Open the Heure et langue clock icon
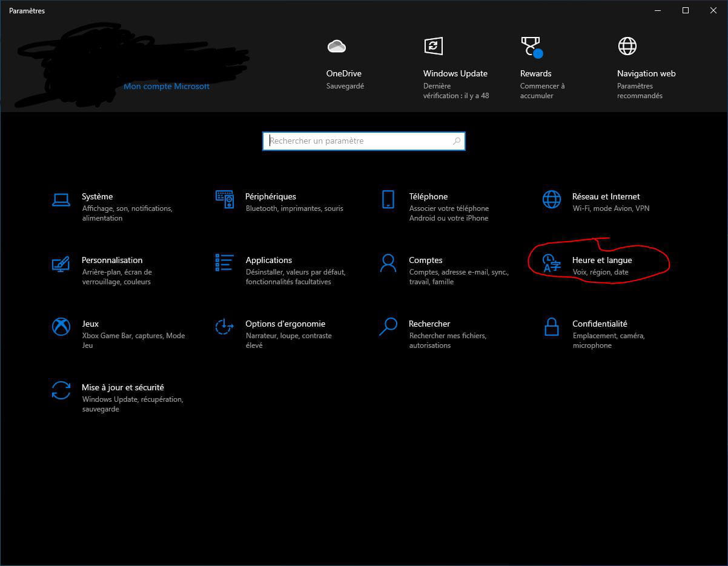Screen dimensions: 728x566 coord(552,264)
